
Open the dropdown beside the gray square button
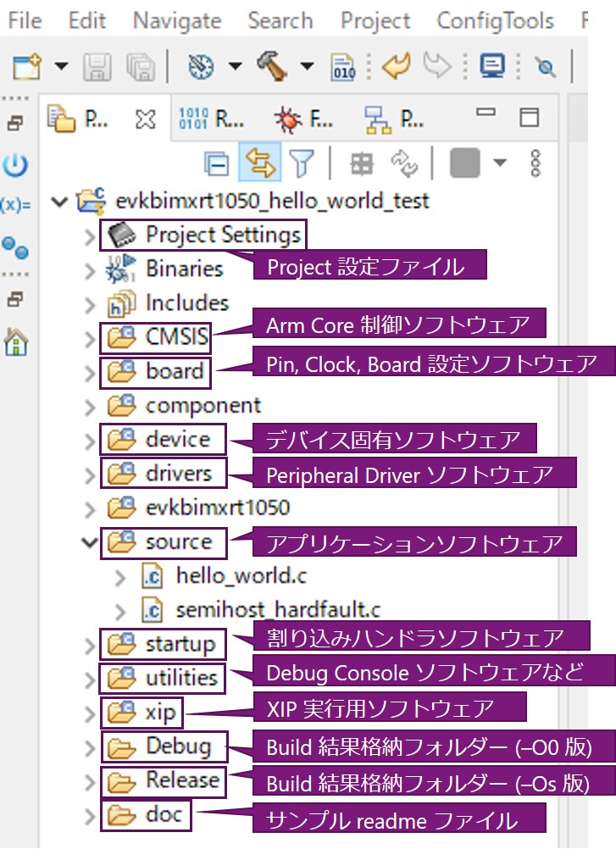(500, 163)
